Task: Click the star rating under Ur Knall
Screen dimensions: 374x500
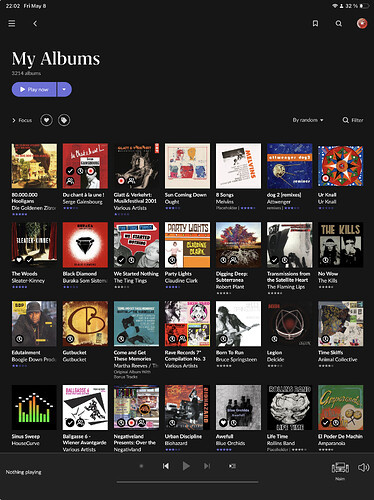Action: [x=326, y=208]
